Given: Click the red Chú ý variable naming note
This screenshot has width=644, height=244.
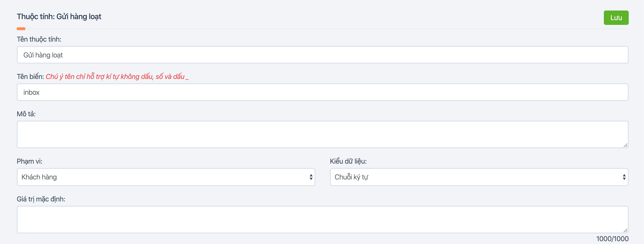Looking at the screenshot, I should (x=117, y=76).
